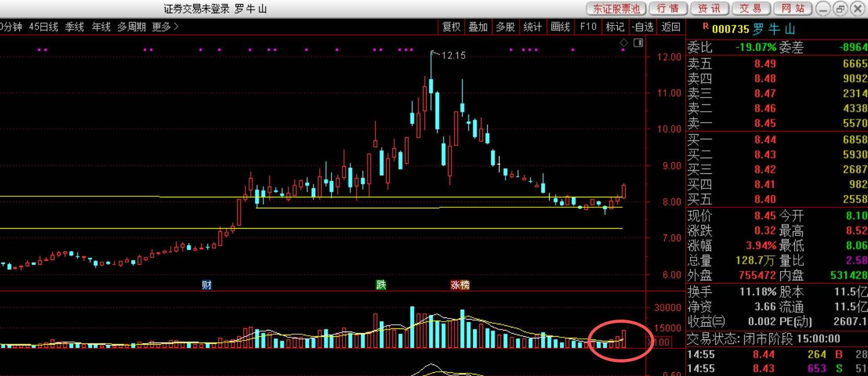The height and width of the screenshot is (376, 868).
Task: Click 叠加 overlay tool
Action: point(478,27)
